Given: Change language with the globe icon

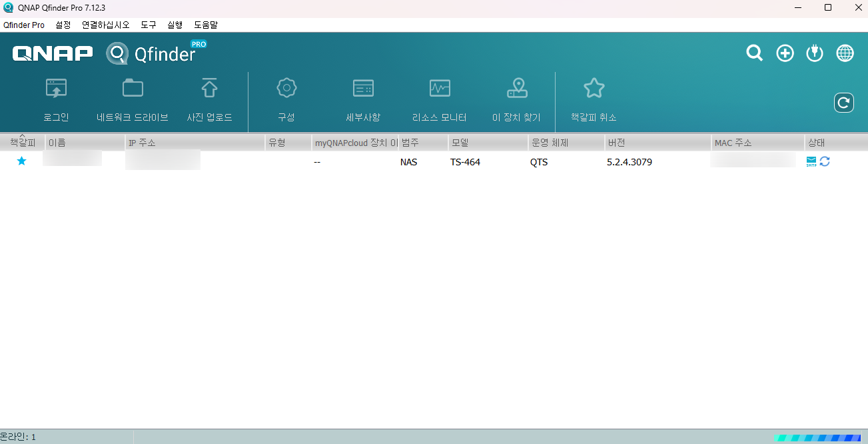Looking at the screenshot, I should coord(845,53).
